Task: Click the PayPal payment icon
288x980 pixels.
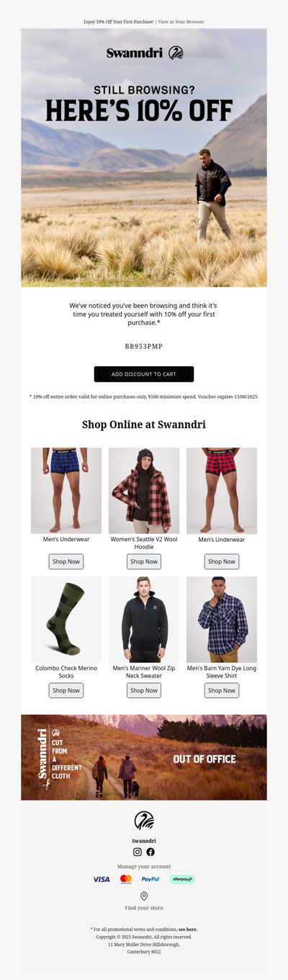Action: click(150, 879)
